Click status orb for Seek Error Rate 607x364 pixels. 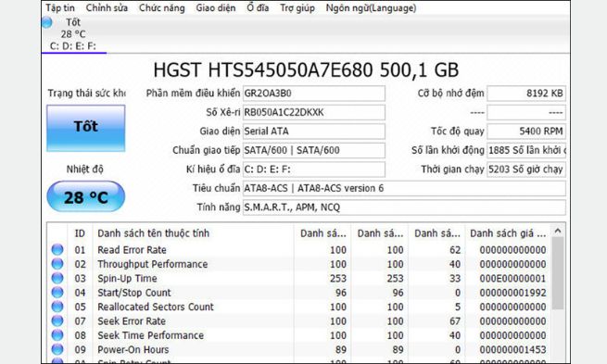click(x=57, y=321)
